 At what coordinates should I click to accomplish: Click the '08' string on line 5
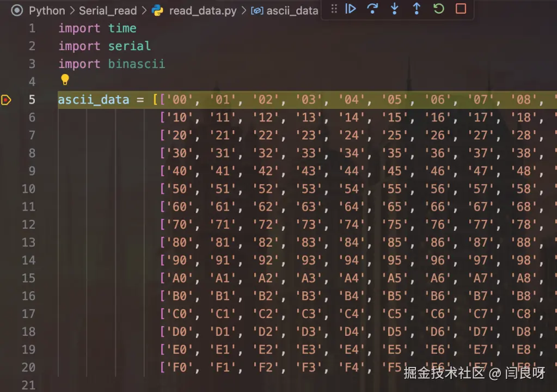coord(524,100)
